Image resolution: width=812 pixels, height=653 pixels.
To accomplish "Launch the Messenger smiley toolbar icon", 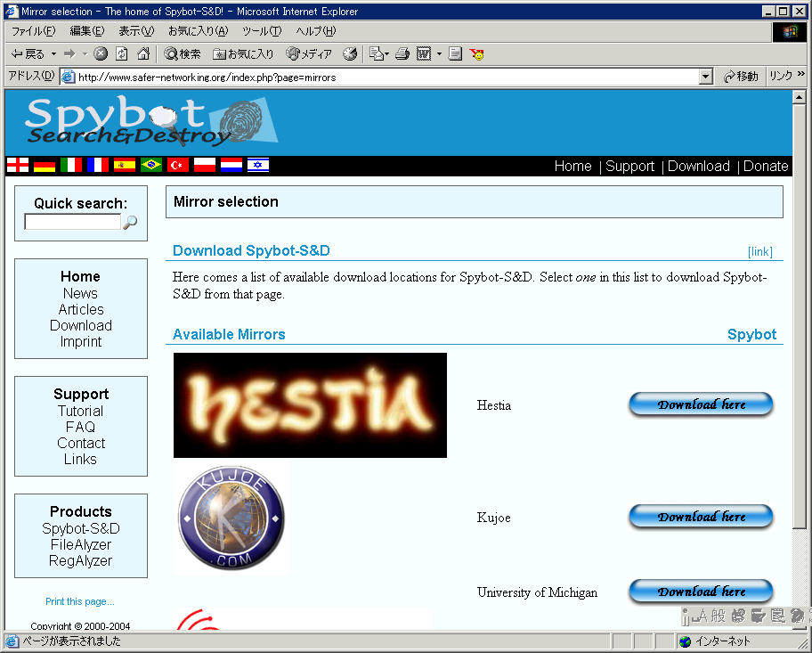I will click(x=477, y=54).
